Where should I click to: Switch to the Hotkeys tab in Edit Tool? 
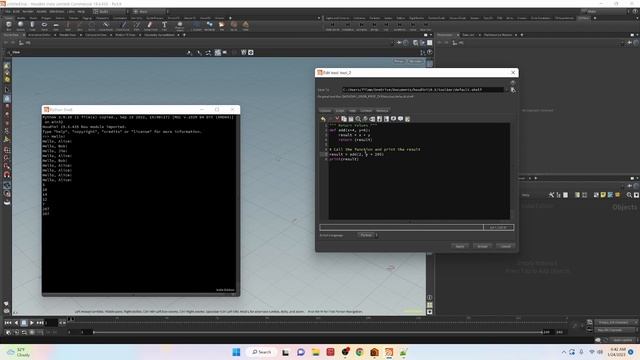click(382, 111)
